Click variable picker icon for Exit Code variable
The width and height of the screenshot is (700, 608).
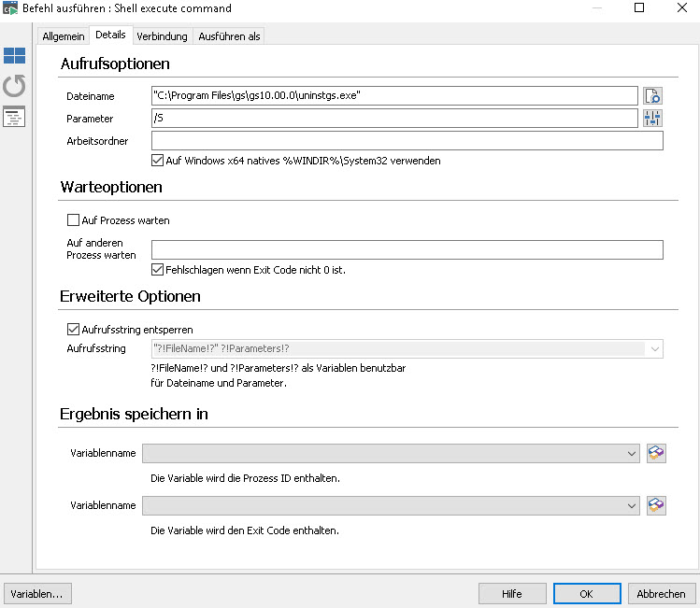[x=656, y=505]
